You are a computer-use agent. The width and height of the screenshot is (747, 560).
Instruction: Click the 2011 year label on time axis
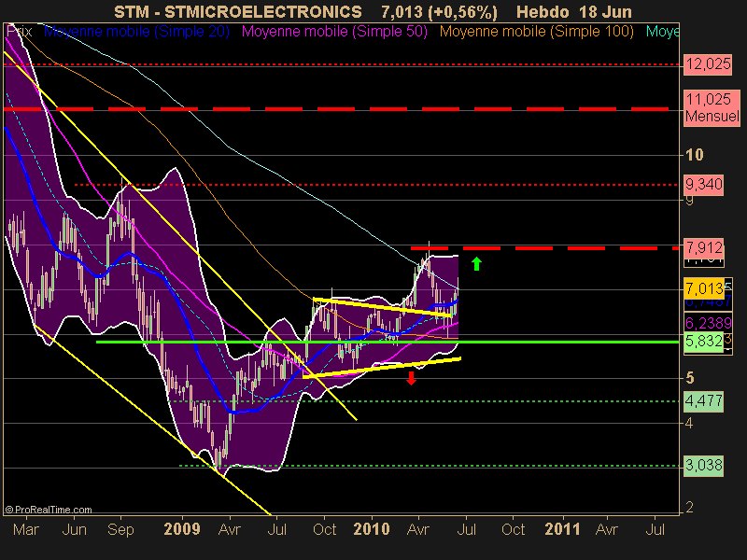tap(562, 529)
